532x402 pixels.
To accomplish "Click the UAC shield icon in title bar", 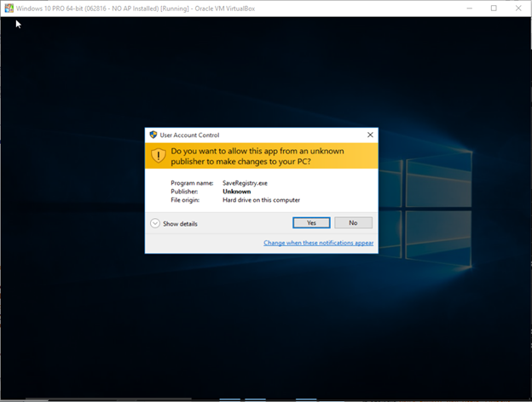I will click(153, 135).
